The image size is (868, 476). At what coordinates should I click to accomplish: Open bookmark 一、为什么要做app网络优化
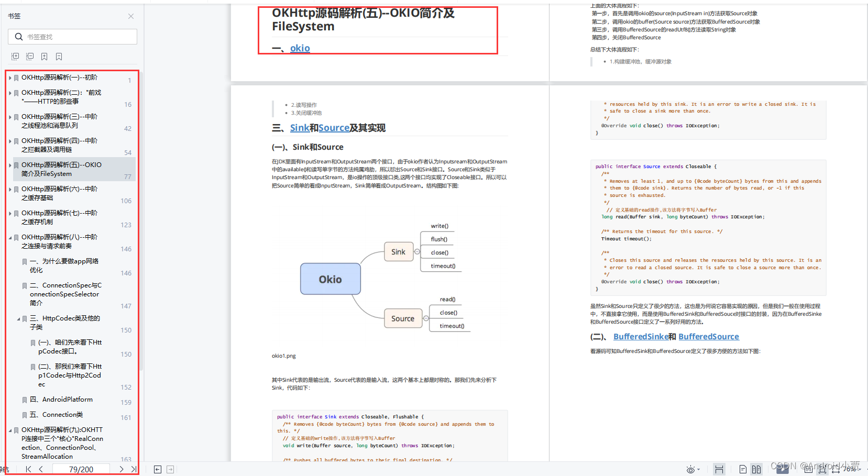coord(64,265)
